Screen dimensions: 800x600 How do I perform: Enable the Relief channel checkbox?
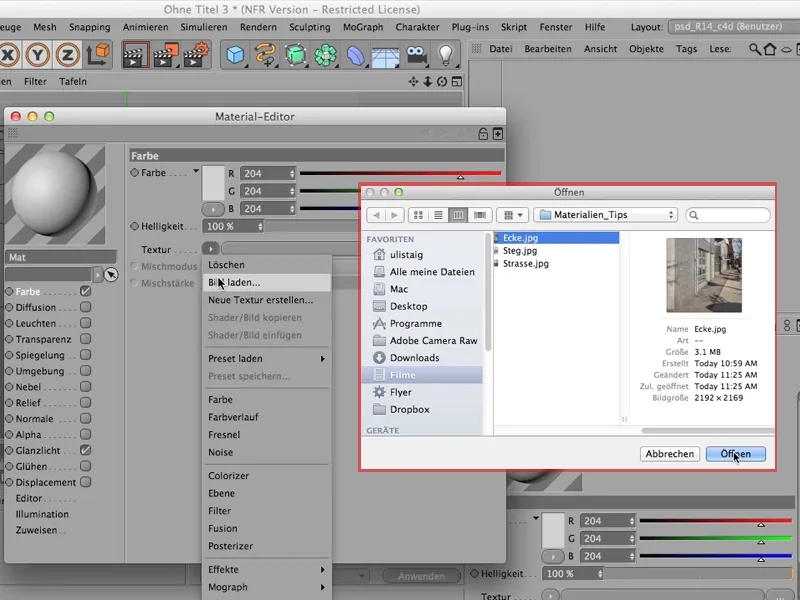click(86, 403)
